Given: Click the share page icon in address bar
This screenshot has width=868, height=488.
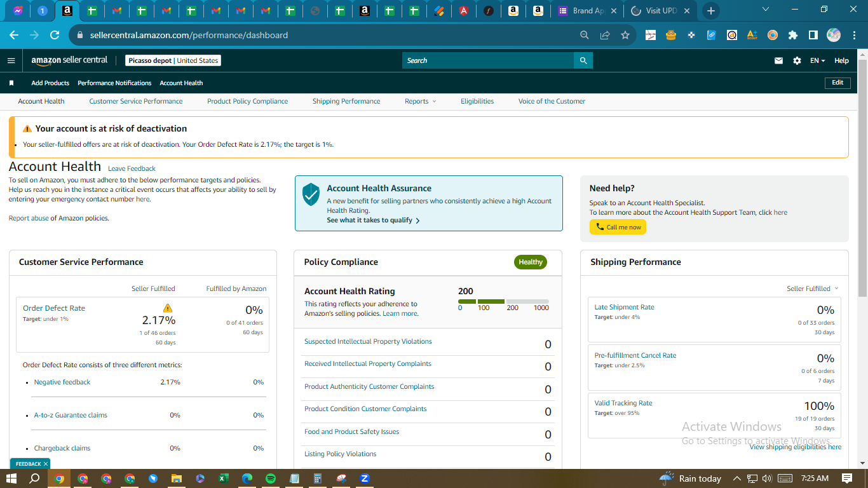Looking at the screenshot, I should [x=605, y=35].
